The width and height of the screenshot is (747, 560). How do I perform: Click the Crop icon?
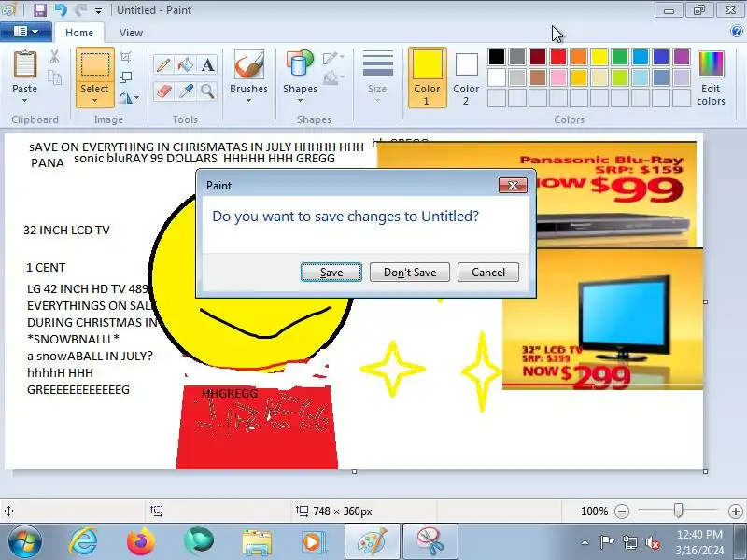(125, 57)
